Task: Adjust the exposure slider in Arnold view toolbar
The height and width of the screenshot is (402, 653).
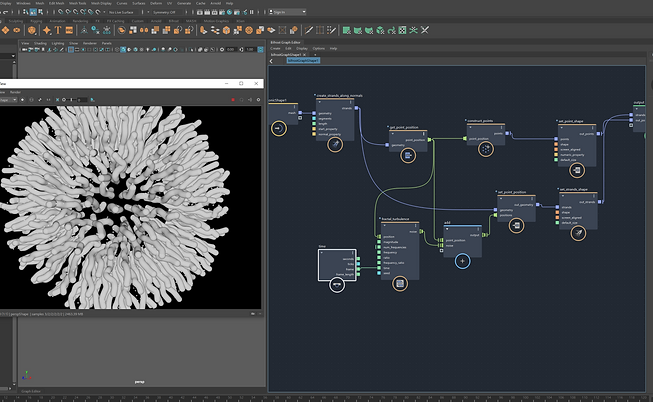Action: tap(72, 100)
